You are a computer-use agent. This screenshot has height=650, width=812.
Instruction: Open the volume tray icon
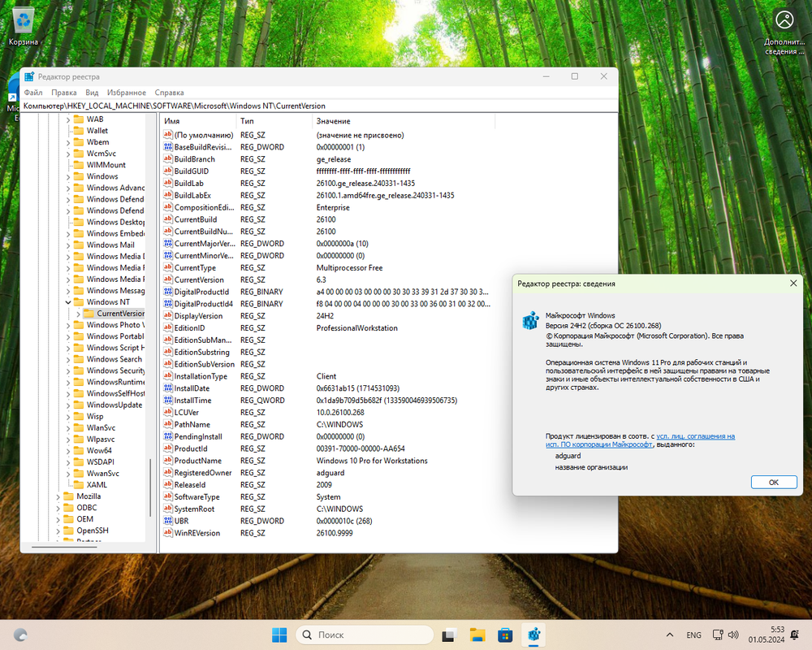733,635
